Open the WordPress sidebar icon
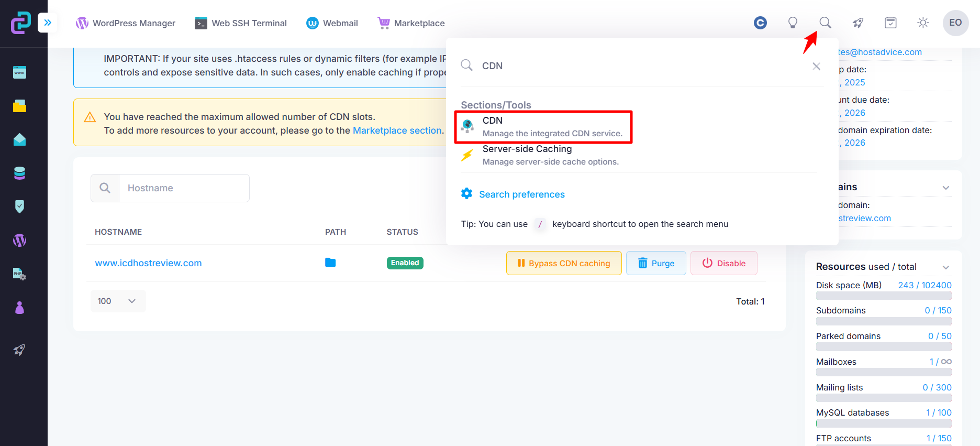This screenshot has height=446, width=980. (19, 241)
